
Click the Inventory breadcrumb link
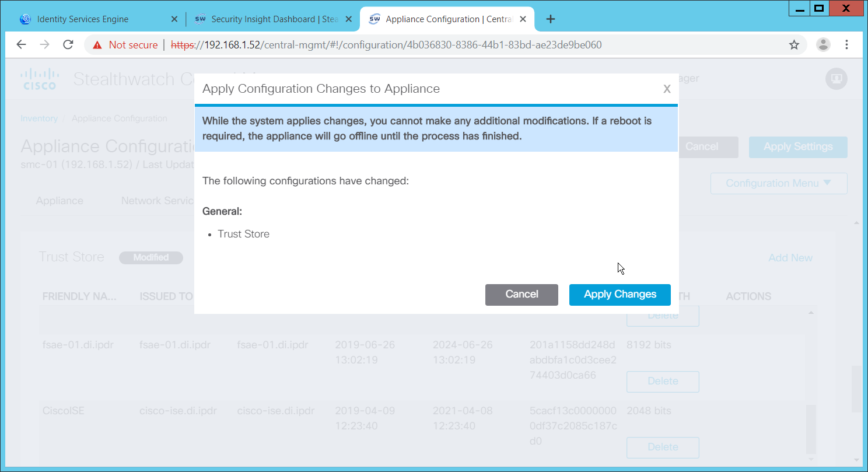click(x=39, y=118)
